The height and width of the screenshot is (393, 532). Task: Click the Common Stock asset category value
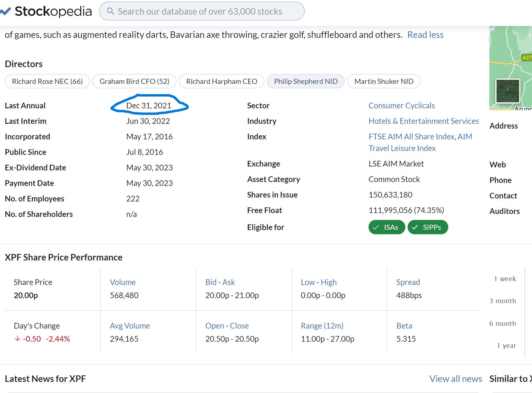tap(394, 179)
